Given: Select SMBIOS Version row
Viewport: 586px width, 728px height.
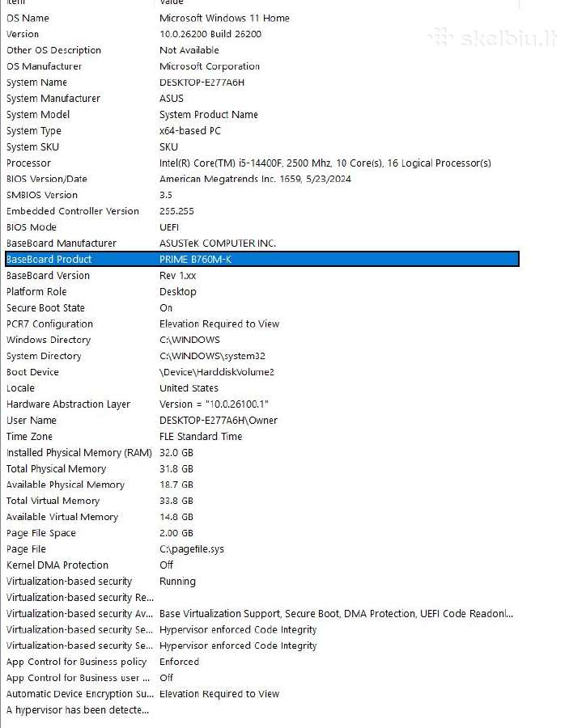Looking at the screenshot, I should tap(262, 195).
